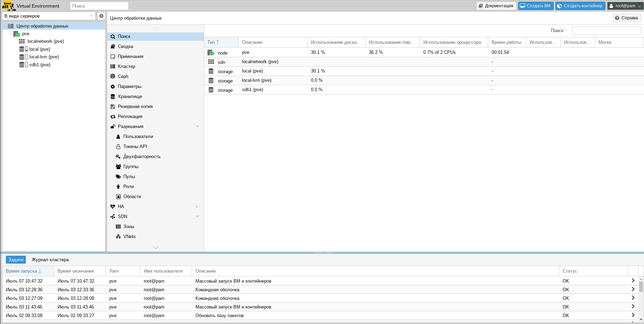Click the Создать ВМ button
This screenshot has width=644, height=324.
click(535, 6)
